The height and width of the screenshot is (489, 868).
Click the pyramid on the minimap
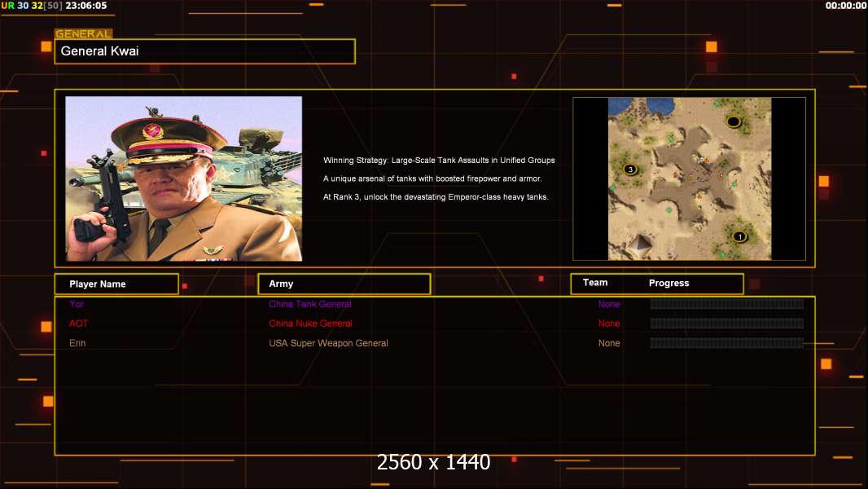(x=642, y=244)
